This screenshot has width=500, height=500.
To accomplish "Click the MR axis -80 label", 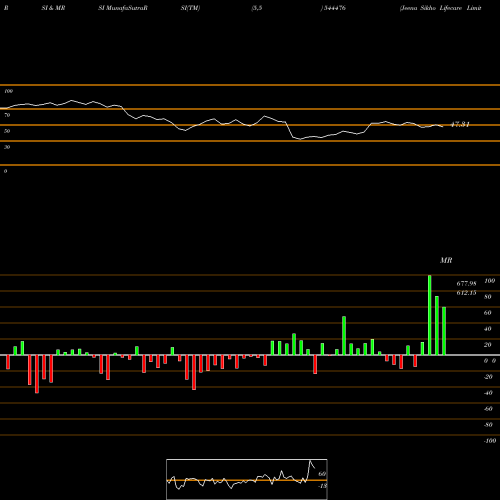I will coord(488,425).
